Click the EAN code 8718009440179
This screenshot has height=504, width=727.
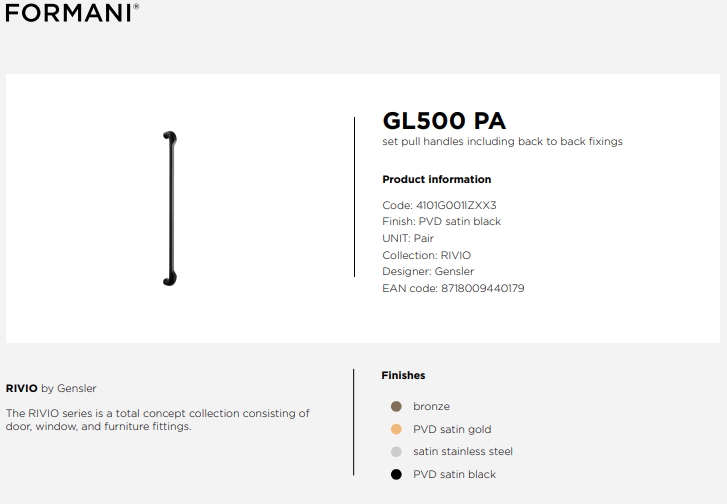[483, 288]
